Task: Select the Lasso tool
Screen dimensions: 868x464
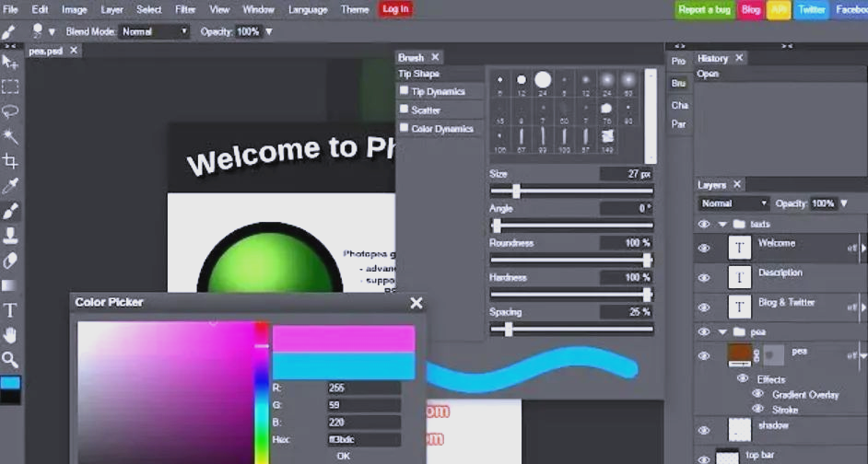Action: 10,111
